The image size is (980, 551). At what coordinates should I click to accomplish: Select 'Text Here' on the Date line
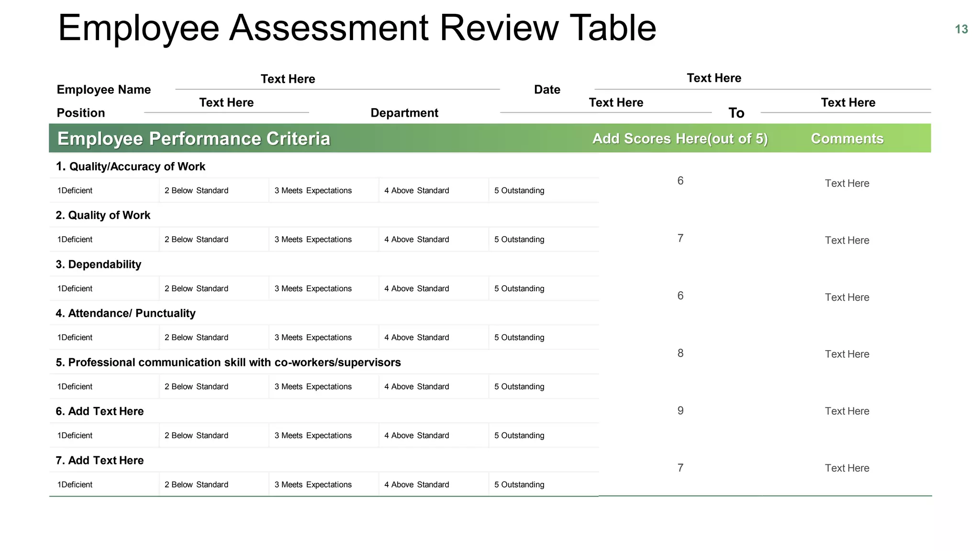[x=714, y=78]
